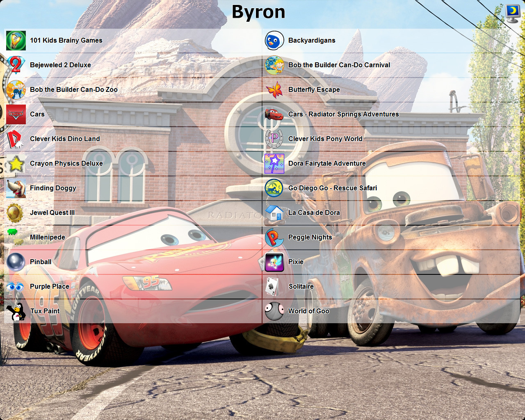This screenshot has width=525, height=420.
Task: Click the Millenipede game name
Action: (x=48, y=237)
